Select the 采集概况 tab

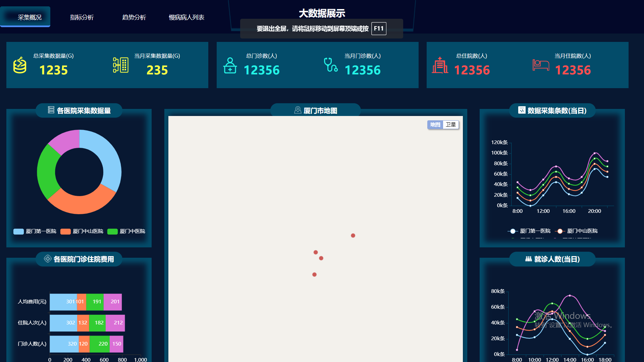coord(30,17)
